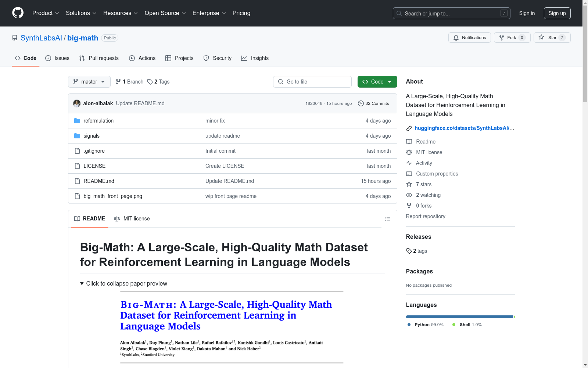Click the Sign in link
The image size is (588, 368).
527,13
